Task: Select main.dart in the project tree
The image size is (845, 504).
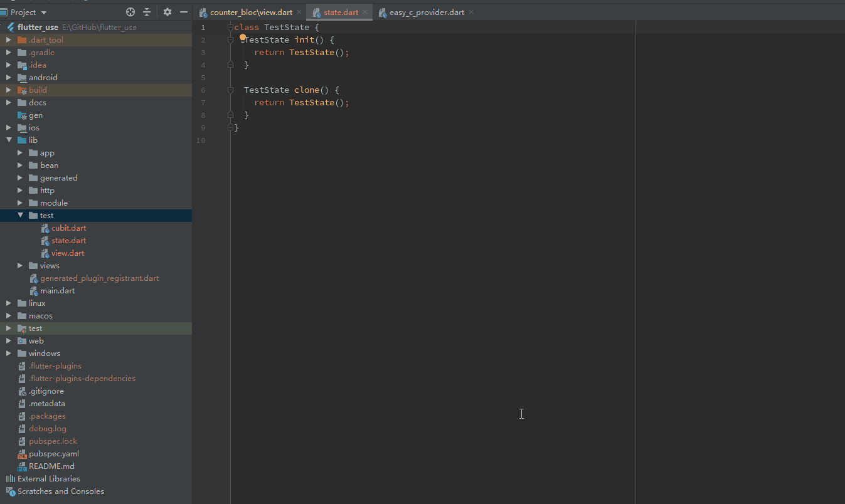Action: 57,291
